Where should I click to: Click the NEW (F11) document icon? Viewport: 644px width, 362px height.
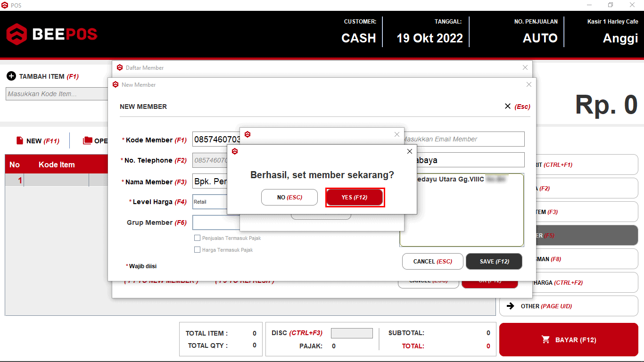pos(20,140)
